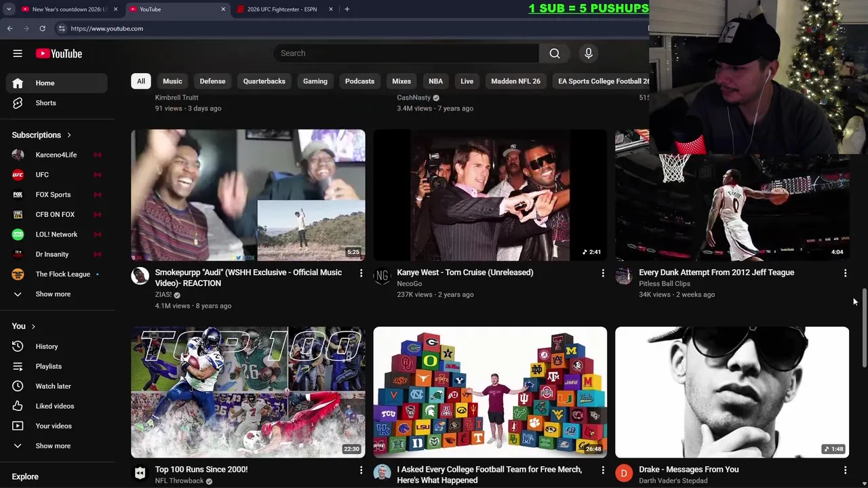Play the Top 100 Runs thumbnail
The height and width of the screenshot is (488, 868).
248,392
